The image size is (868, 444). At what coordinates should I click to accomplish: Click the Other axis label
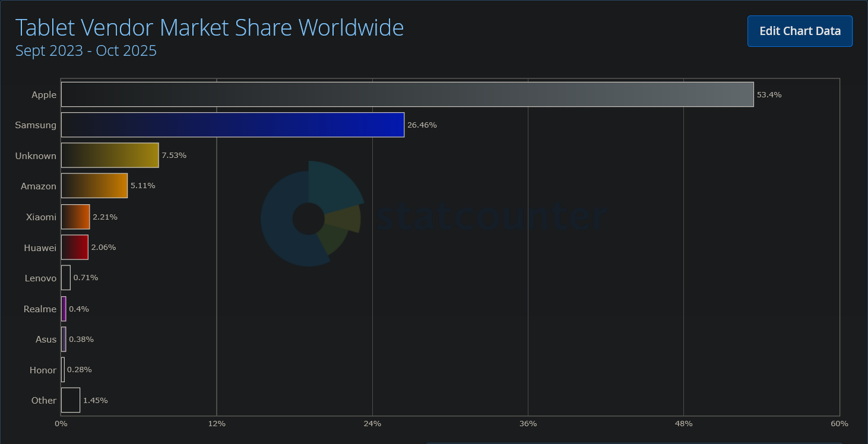(44, 401)
